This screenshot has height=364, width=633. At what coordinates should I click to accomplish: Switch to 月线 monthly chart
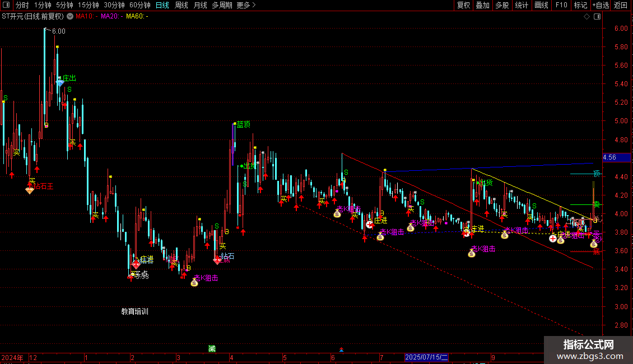(200, 5)
